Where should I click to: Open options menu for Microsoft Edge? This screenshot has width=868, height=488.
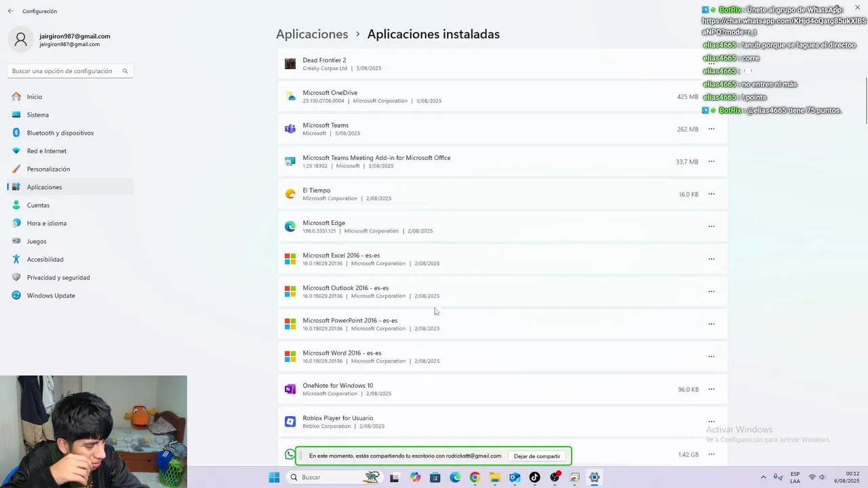click(711, 226)
